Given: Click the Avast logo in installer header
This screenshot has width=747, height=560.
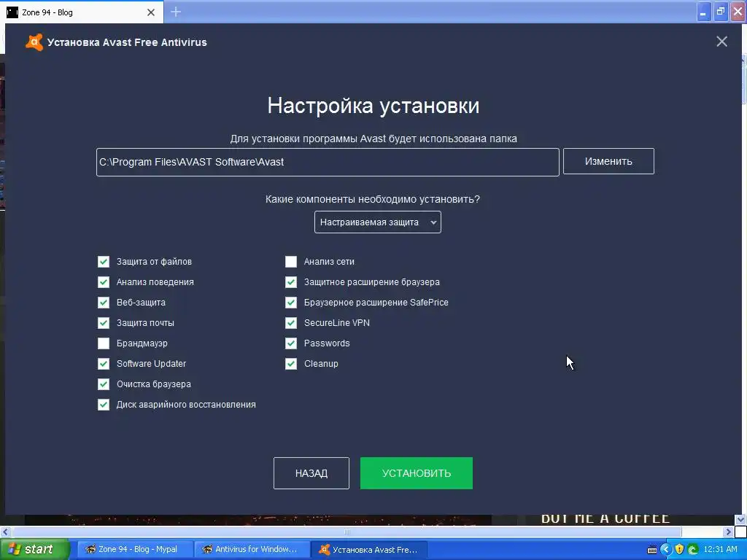Looking at the screenshot, I should pyautogui.click(x=34, y=42).
